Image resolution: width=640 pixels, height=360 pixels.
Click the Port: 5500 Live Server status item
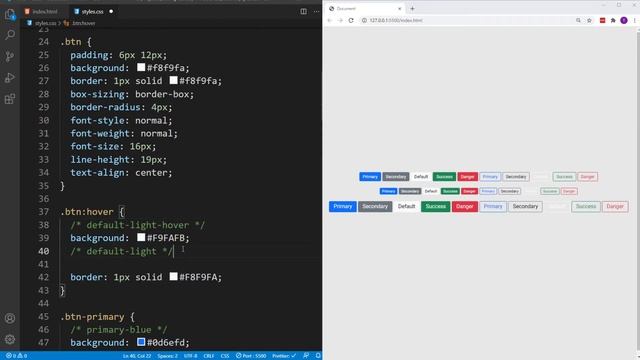click(x=251, y=356)
